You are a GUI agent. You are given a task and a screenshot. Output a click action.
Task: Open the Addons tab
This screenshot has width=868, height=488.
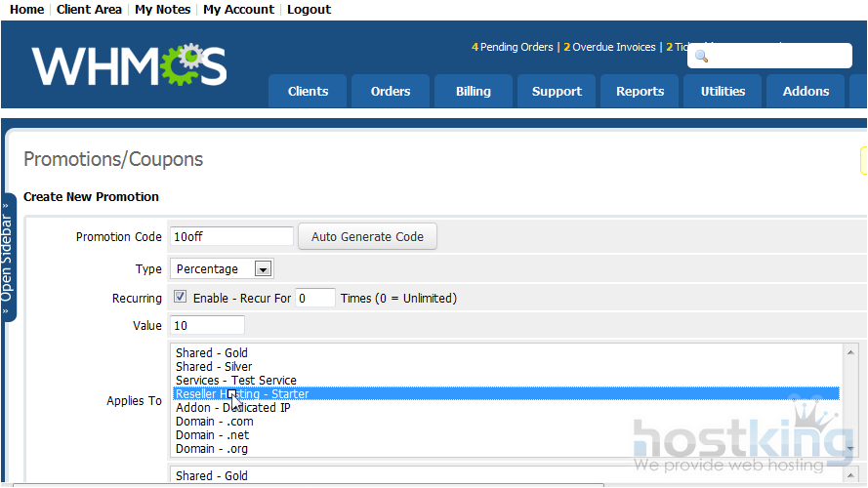tap(806, 92)
